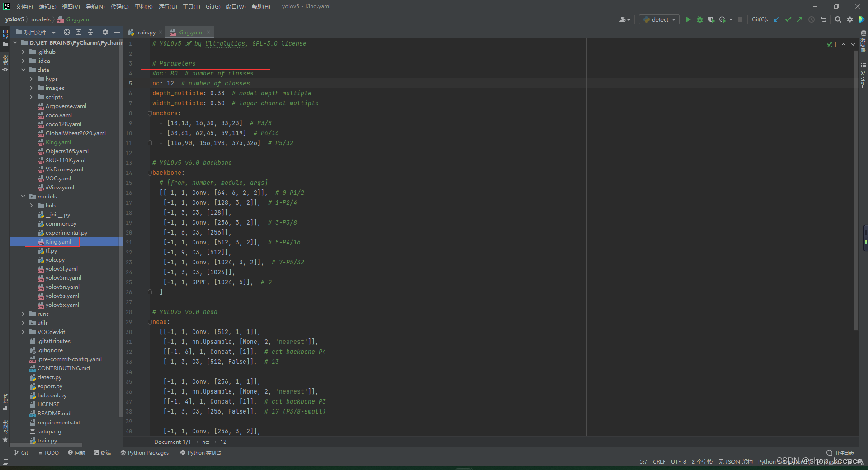Go to next highlighted problem arrow
The width and height of the screenshot is (868, 470).
[x=853, y=44]
